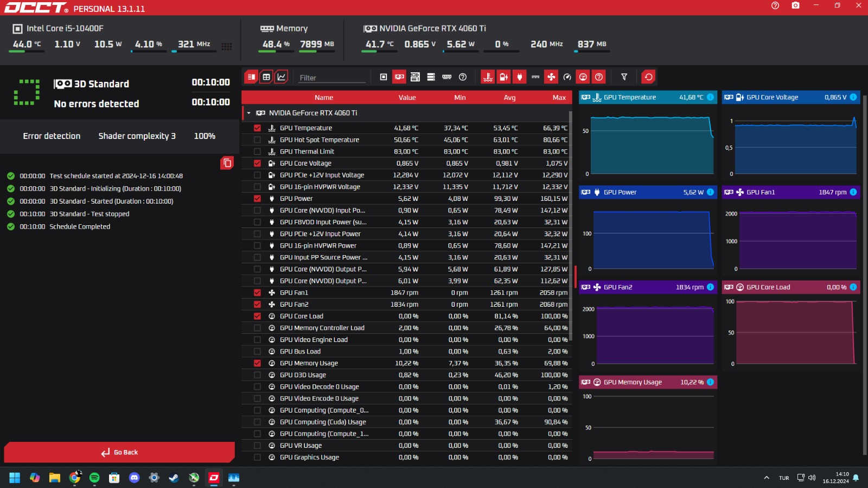
Task: Toggle the motherboard hardware filter icon
Action: 415,77
